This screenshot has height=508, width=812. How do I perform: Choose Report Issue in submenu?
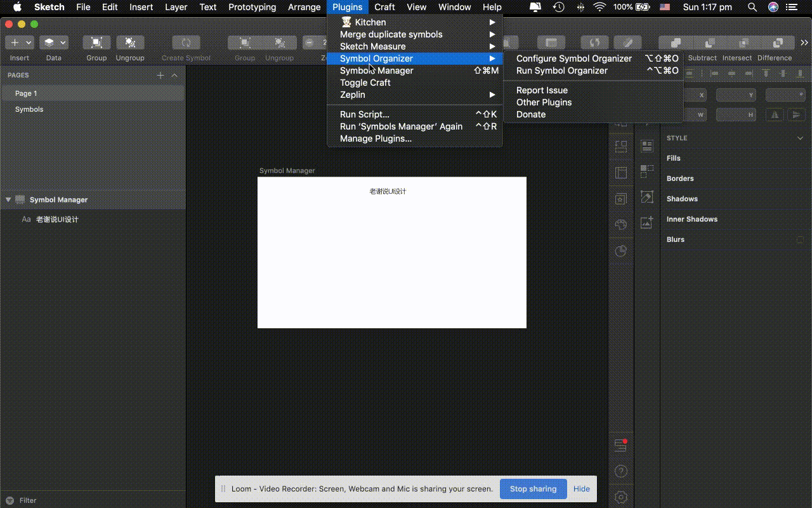tap(593, 90)
